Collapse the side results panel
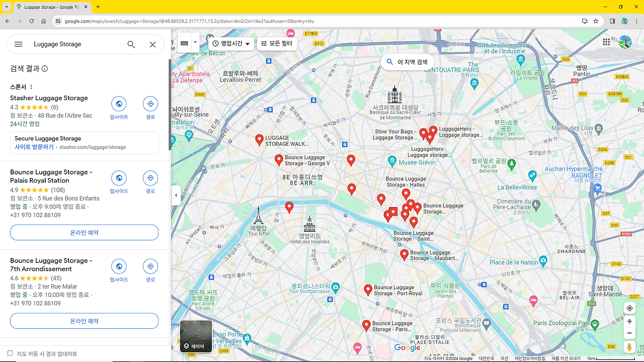The height and width of the screenshot is (362, 644). click(176, 195)
